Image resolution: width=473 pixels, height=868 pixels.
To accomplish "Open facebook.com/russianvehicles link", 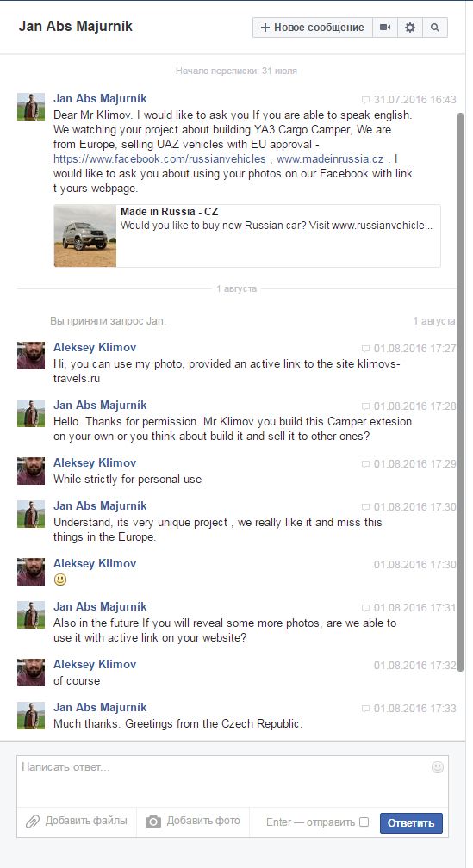I will (159, 158).
